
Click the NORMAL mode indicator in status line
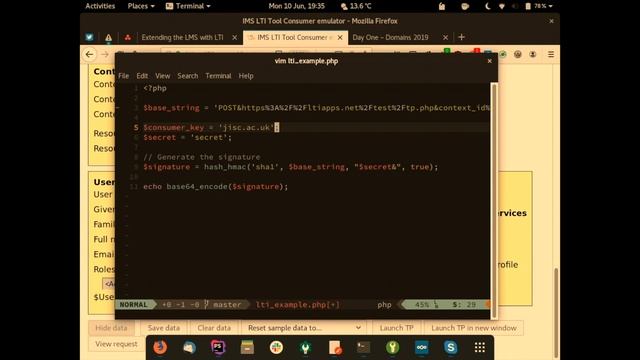tap(133, 304)
